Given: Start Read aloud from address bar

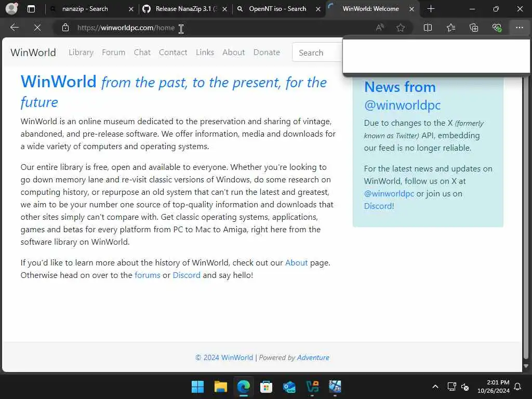Looking at the screenshot, I should (380, 28).
